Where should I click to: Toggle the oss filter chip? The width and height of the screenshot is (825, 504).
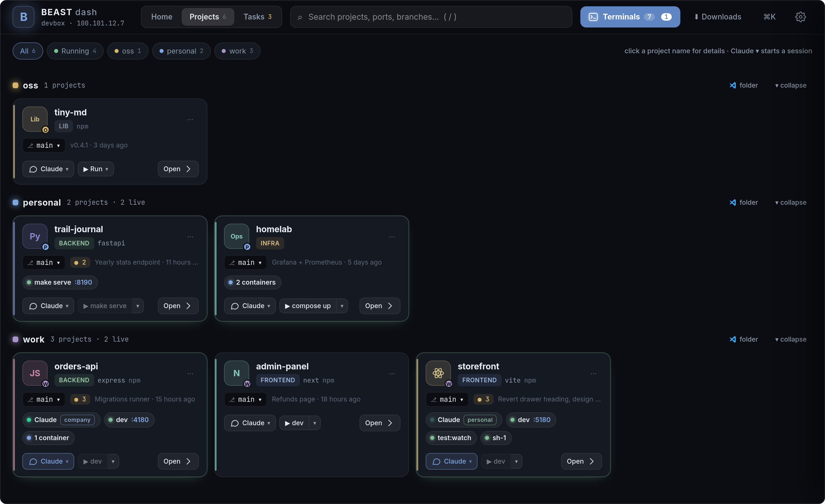(x=127, y=51)
